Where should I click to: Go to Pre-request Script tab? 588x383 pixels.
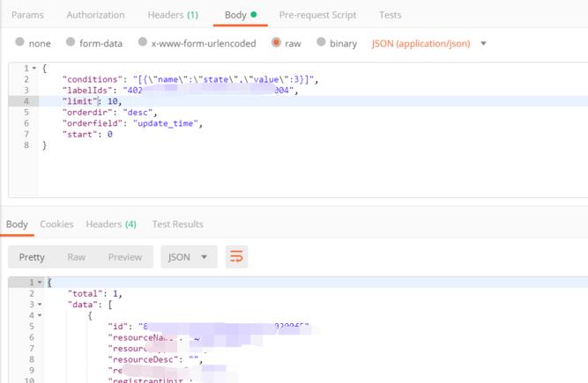click(x=317, y=15)
